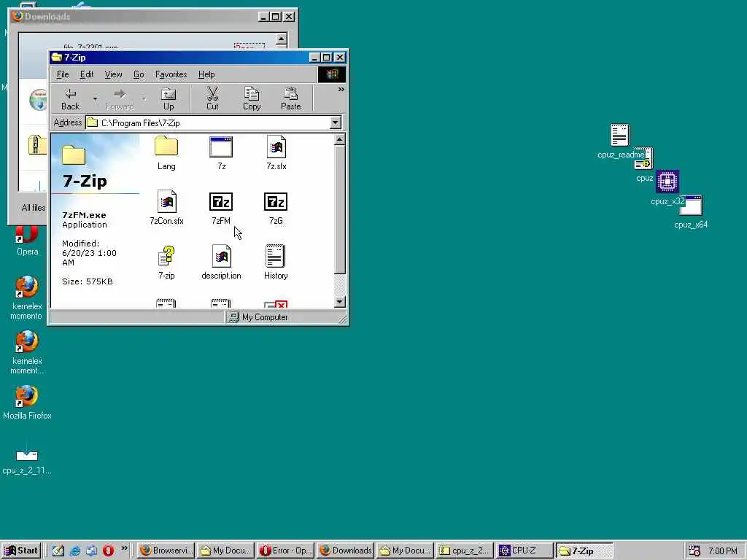Open the File menu
This screenshot has width=747, height=560.
tap(63, 74)
